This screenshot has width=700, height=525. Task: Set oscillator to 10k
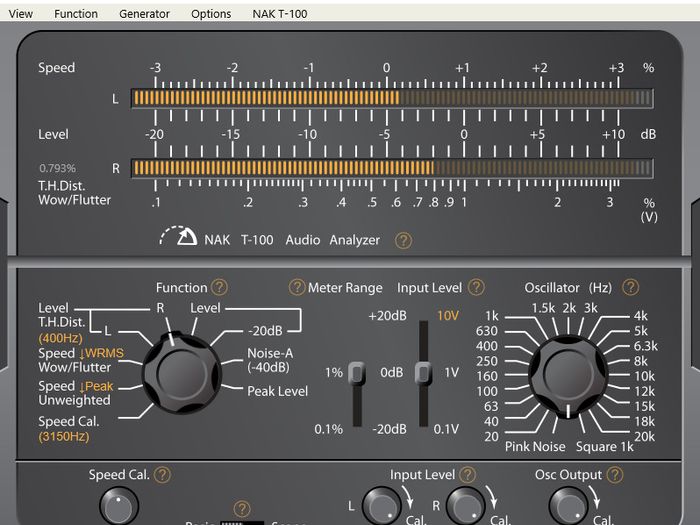(644, 376)
